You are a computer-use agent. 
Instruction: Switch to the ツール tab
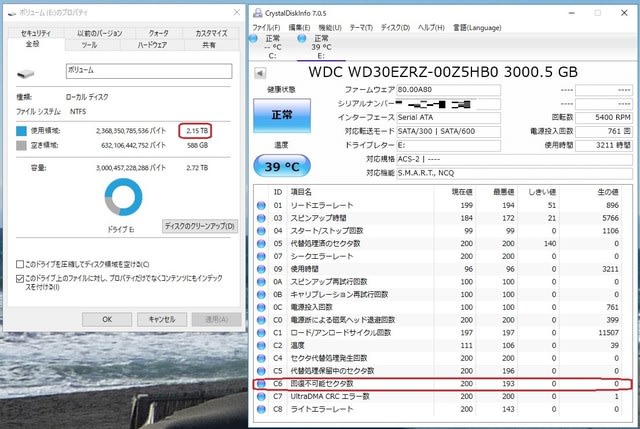pyautogui.click(x=89, y=45)
